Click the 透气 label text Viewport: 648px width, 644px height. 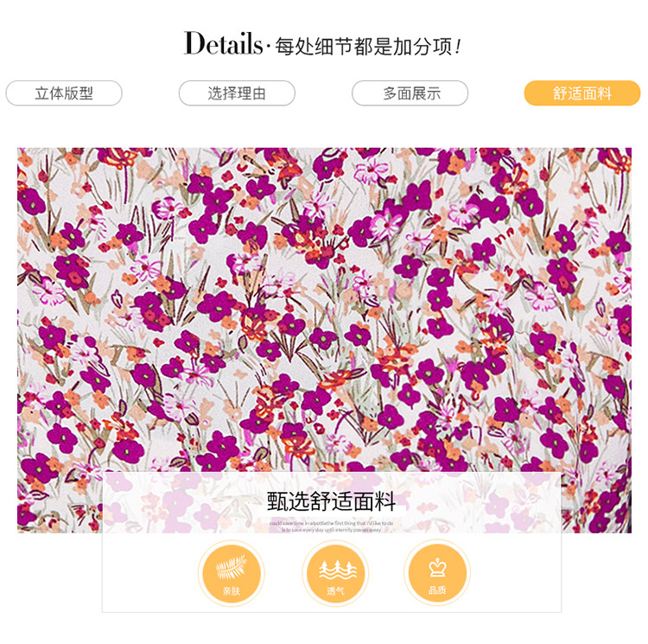[335, 590]
